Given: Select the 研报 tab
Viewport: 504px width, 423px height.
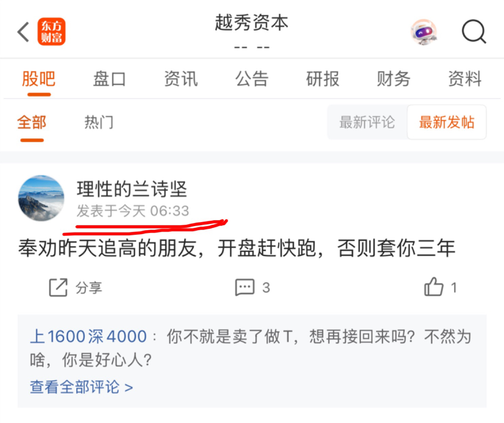Looking at the screenshot, I should [x=323, y=79].
